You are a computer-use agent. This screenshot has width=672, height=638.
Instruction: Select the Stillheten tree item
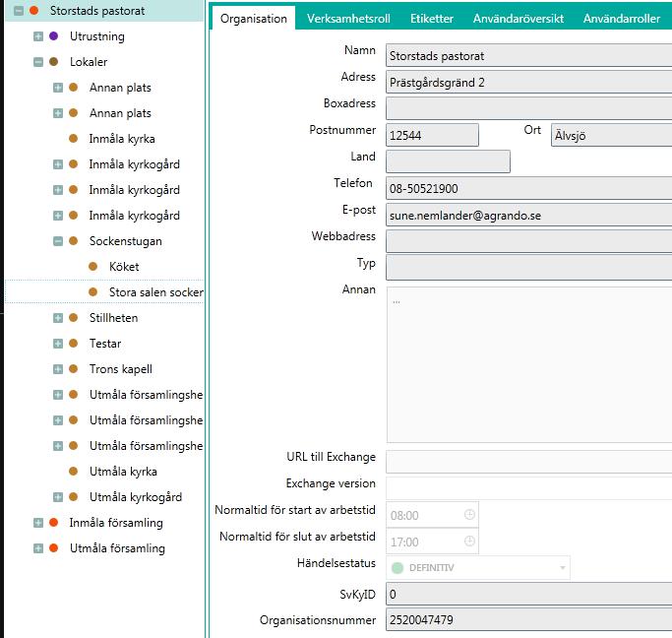[x=113, y=318]
